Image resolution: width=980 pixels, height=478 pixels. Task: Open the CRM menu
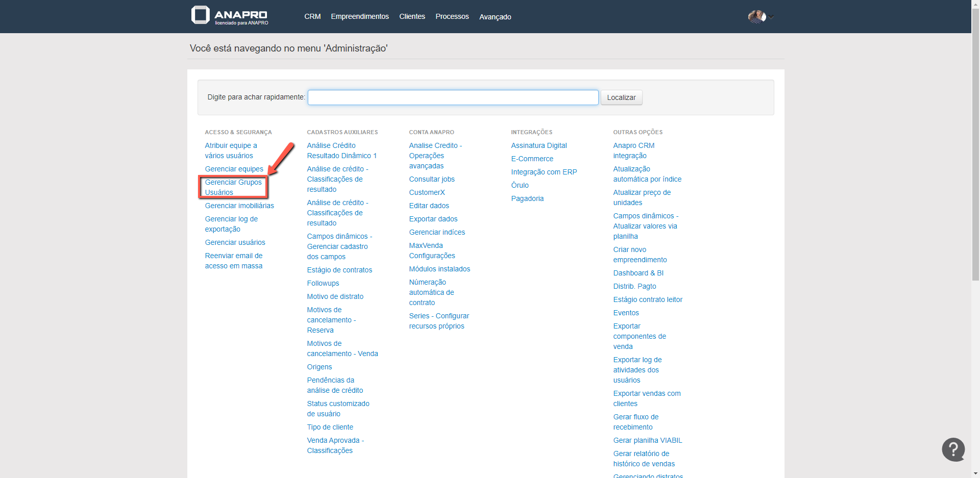[312, 16]
